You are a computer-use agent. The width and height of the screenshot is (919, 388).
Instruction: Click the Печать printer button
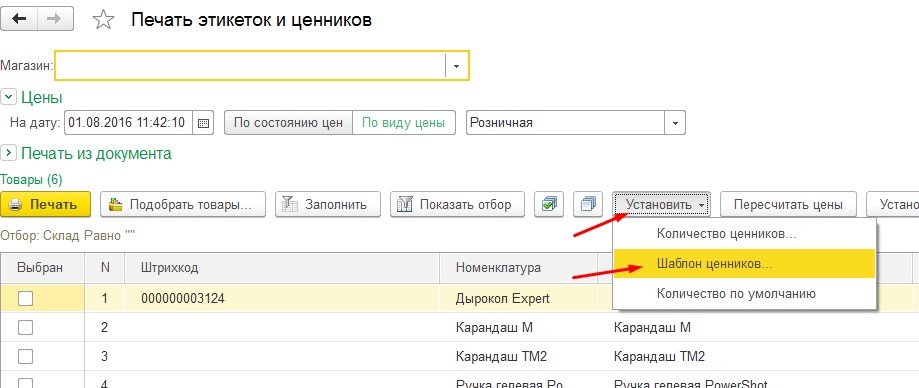tap(46, 205)
